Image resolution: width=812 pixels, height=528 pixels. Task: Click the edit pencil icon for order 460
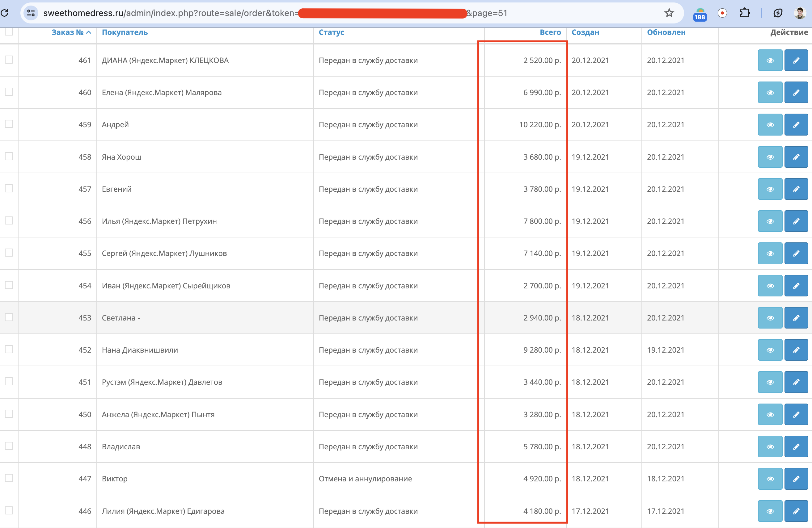pyautogui.click(x=796, y=92)
